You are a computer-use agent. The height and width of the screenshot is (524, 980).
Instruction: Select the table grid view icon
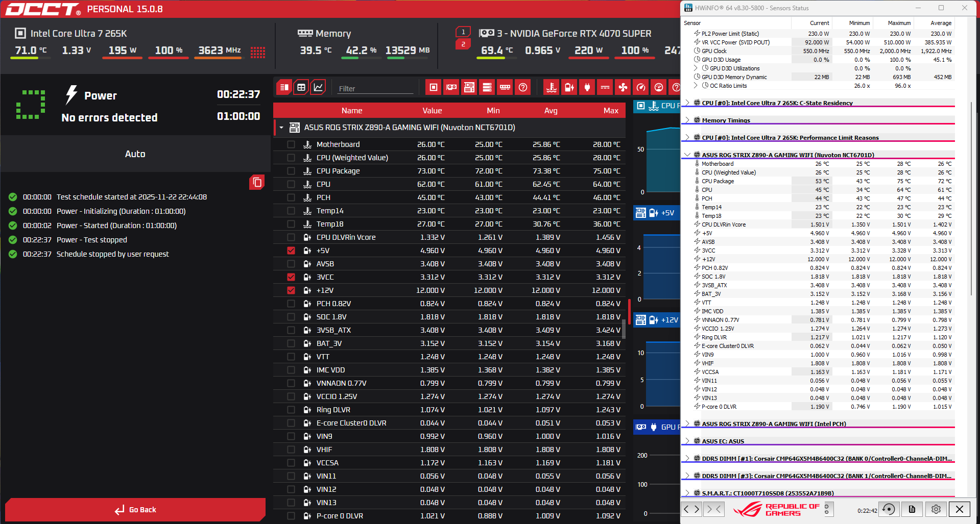tap(301, 87)
